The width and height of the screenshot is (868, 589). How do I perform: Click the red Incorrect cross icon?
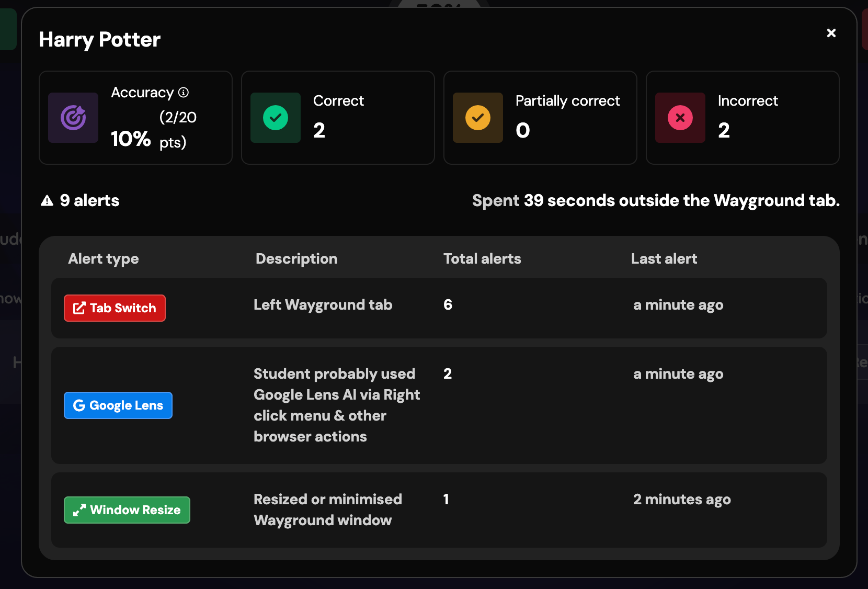680,118
